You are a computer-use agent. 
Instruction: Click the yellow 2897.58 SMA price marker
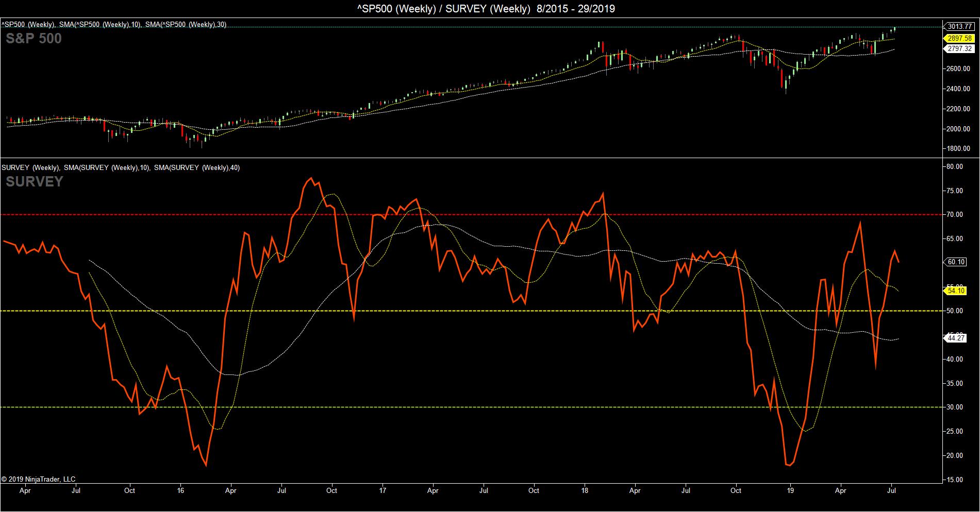[x=959, y=39]
